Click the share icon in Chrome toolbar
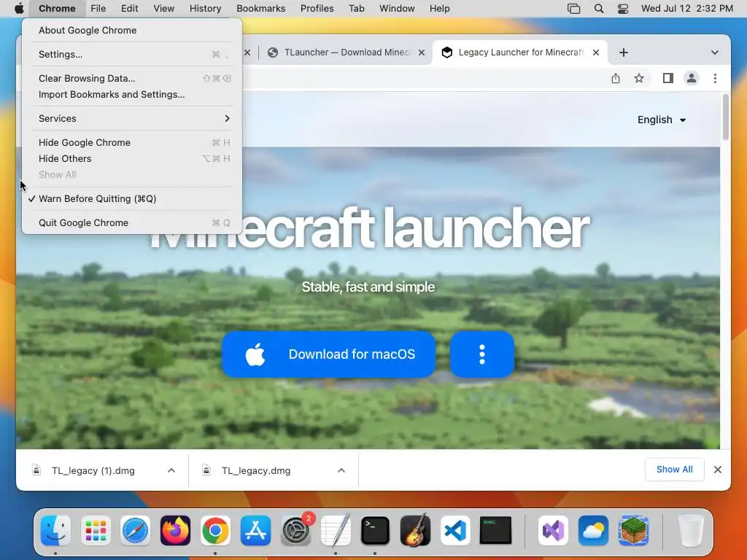The image size is (747, 560). tap(616, 78)
